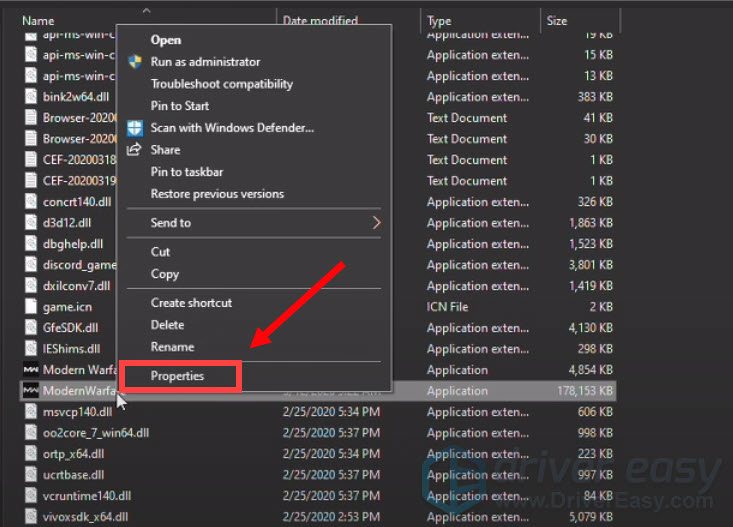This screenshot has width=733, height=527.
Task: Click the 178,153 KB size cell
Action: [585, 390]
